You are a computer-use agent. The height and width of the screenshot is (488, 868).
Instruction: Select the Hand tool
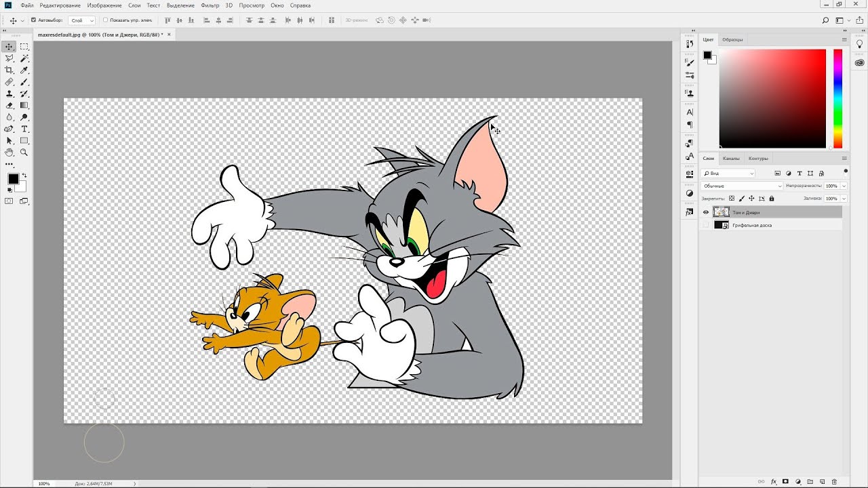pyautogui.click(x=9, y=152)
